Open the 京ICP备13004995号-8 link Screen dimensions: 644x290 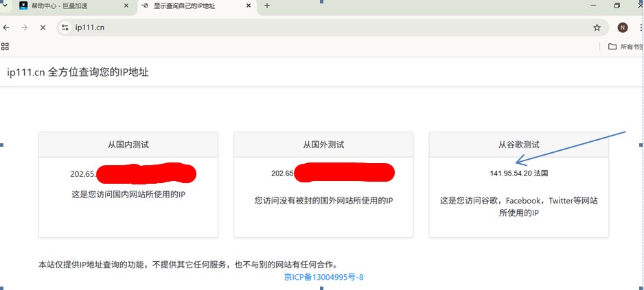tap(323, 278)
